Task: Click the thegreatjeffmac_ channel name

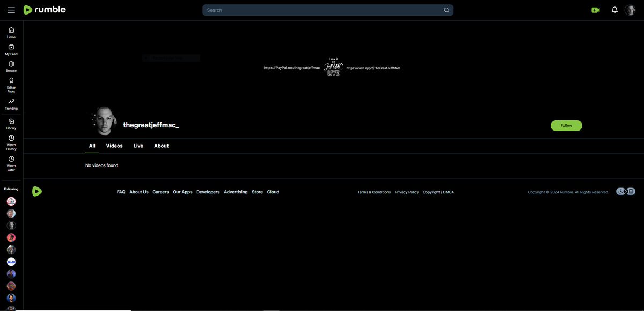Action: pos(151,125)
